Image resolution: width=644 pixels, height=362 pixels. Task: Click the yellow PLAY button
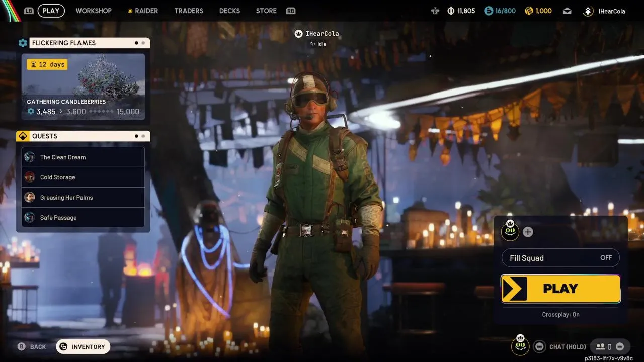click(560, 289)
